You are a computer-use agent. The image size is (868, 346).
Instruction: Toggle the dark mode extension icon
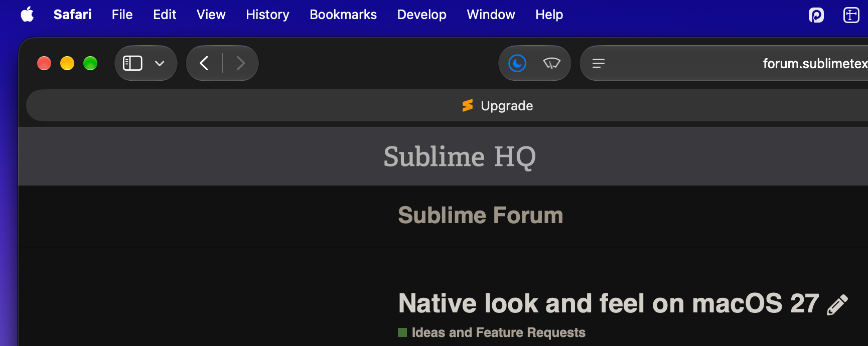click(517, 63)
